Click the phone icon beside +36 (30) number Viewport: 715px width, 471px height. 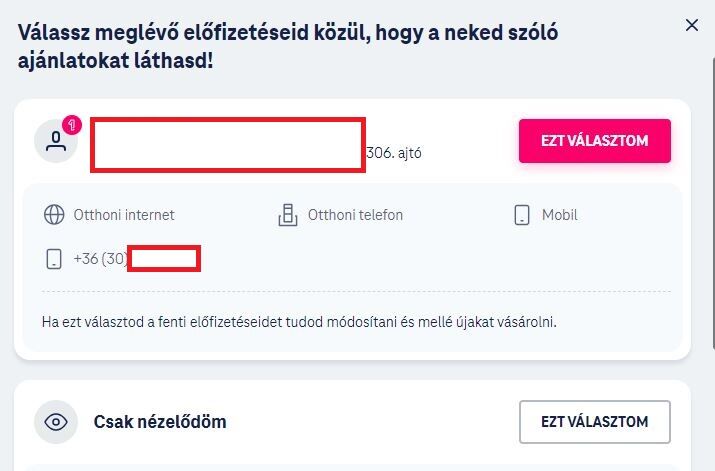point(54,259)
